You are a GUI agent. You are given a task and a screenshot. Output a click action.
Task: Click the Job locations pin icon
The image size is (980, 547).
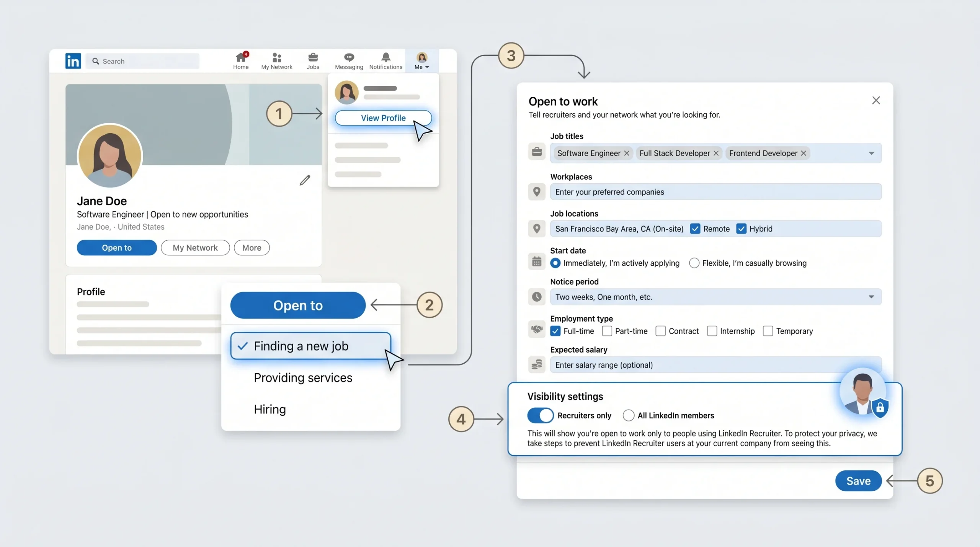pyautogui.click(x=537, y=229)
